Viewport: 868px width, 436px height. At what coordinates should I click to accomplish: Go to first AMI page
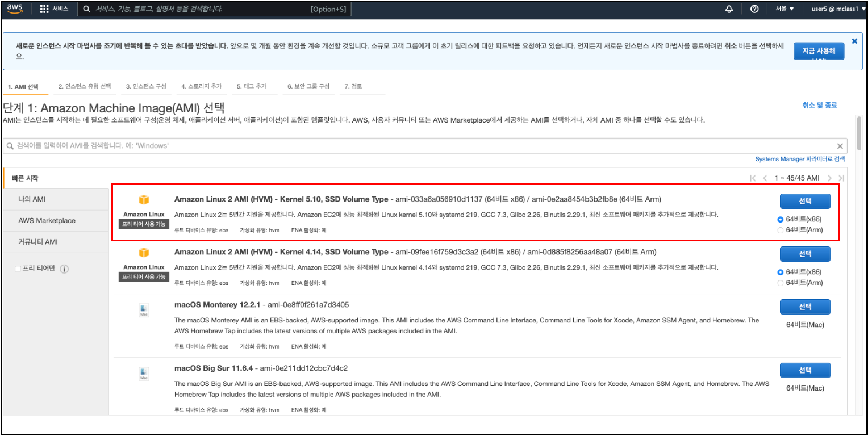(x=753, y=178)
